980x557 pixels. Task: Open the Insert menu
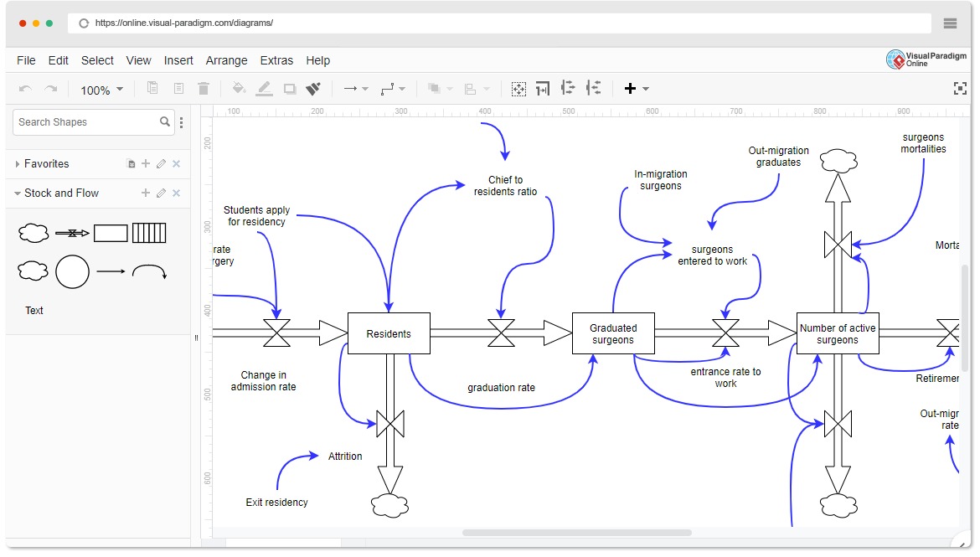(x=178, y=60)
